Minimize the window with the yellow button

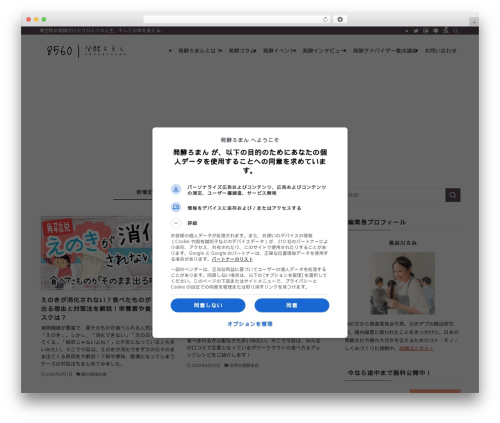pyautogui.click(x=36, y=19)
